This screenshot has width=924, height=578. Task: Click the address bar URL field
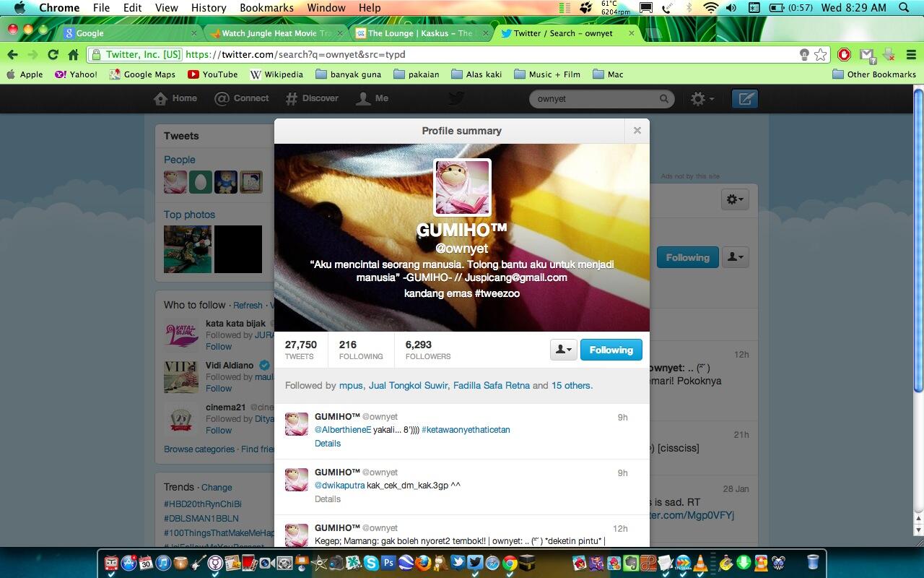click(x=458, y=54)
